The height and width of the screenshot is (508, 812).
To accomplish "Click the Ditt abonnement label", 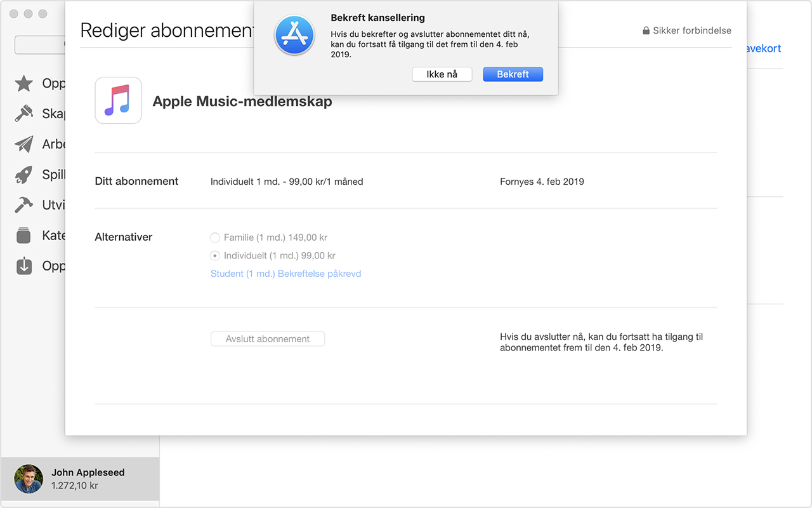I will point(136,181).
